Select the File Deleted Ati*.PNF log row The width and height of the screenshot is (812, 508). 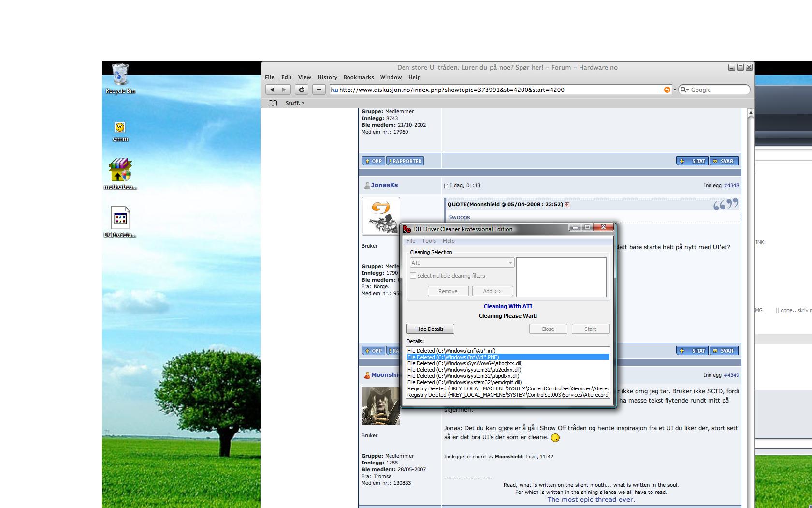[x=508, y=357]
